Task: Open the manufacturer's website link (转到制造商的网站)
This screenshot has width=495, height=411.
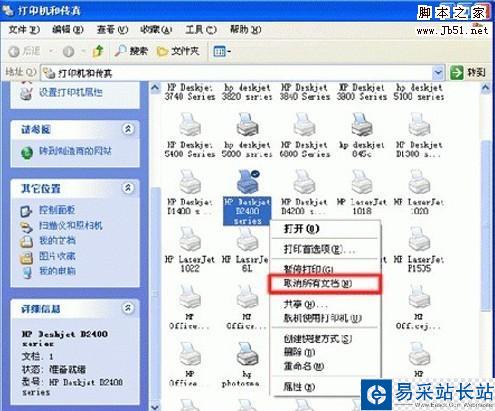Action: pos(75,151)
